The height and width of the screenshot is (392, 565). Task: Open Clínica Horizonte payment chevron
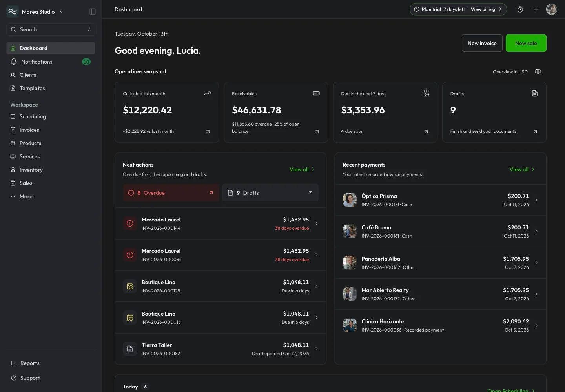(x=536, y=325)
